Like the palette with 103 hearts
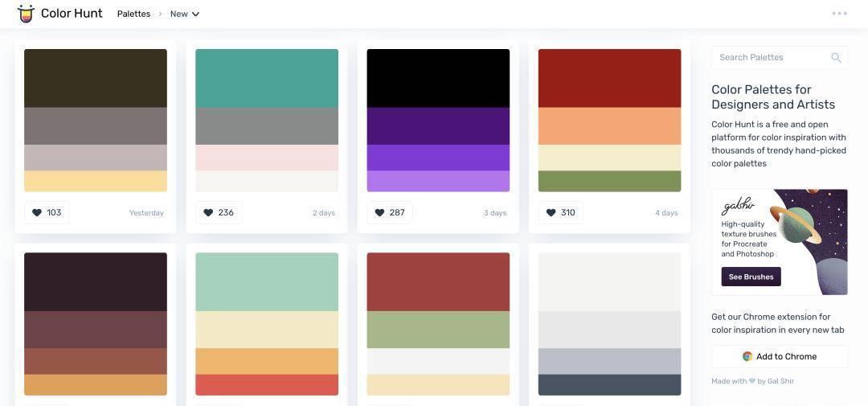868x406 pixels. [47, 213]
